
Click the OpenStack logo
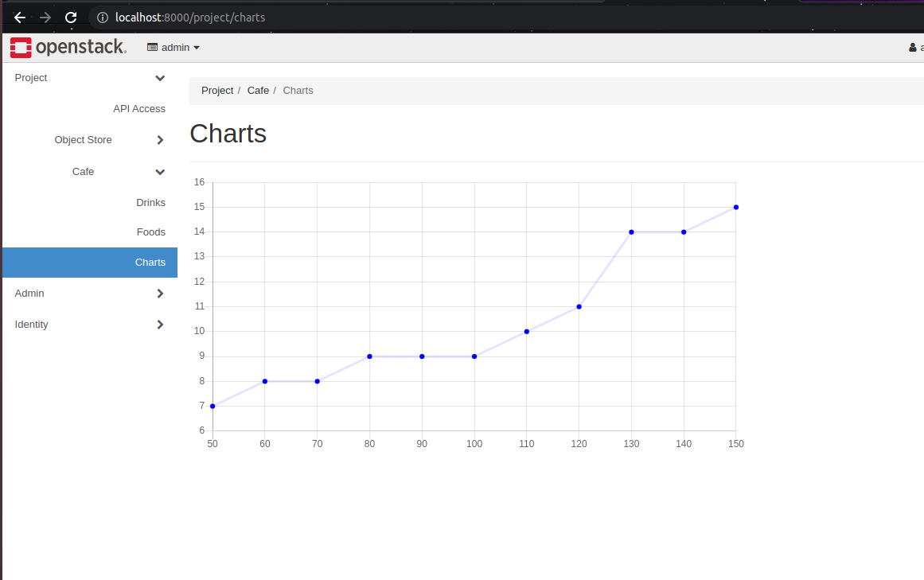click(68, 48)
